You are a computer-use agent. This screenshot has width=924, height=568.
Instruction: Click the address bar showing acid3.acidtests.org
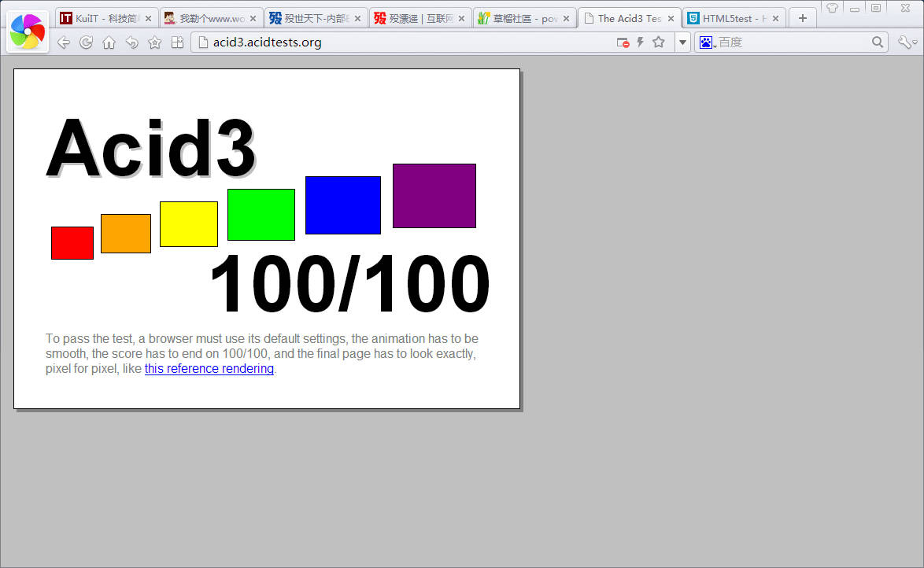(x=433, y=42)
